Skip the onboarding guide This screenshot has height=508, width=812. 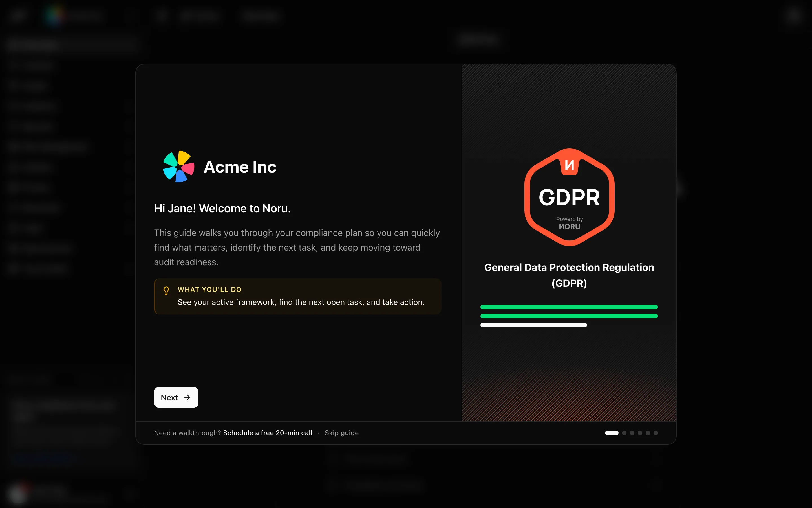[x=342, y=433]
